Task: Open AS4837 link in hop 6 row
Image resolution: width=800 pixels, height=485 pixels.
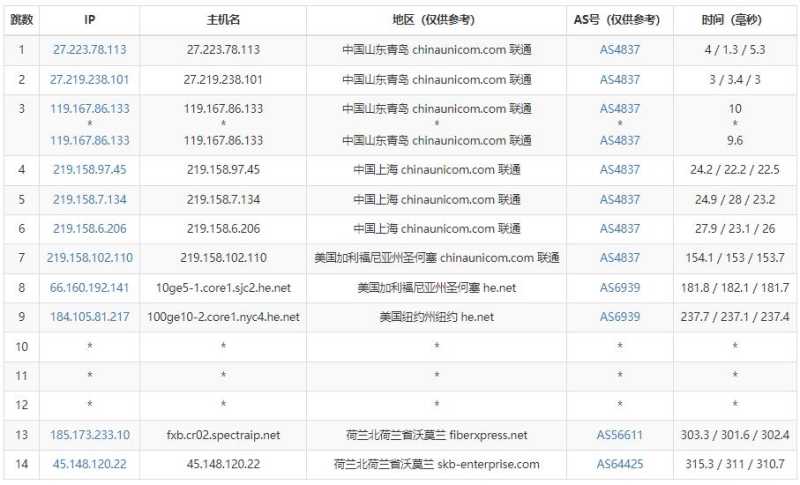Action: 619,229
